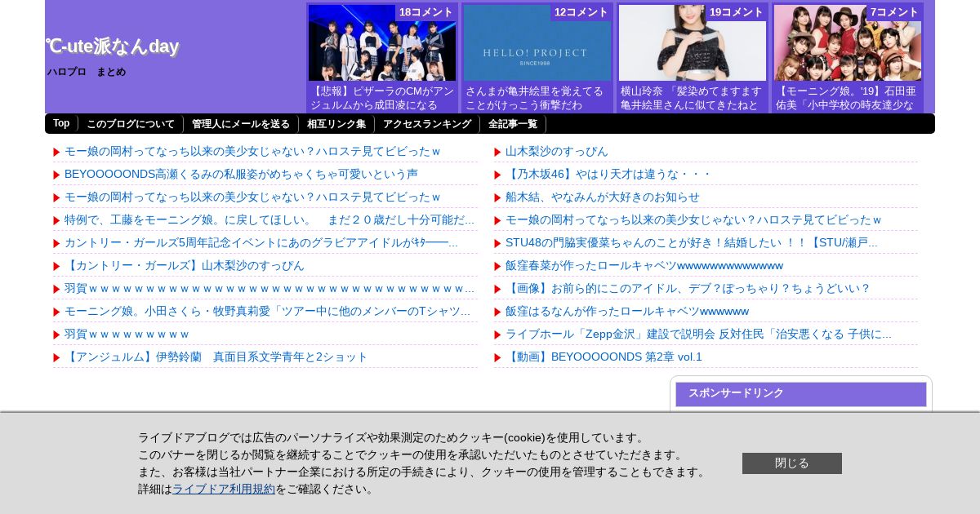Click red arrow beside 【アンジュルム】伊勢鈴蘭
The height and width of the screenshot is (514, 980).
[57, 357]
